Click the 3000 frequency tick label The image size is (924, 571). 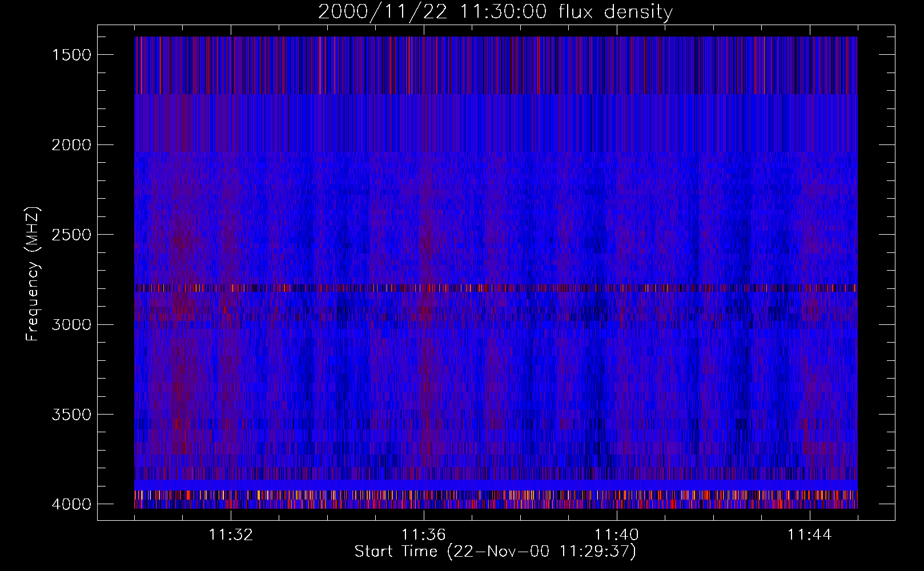click(71, 325)
